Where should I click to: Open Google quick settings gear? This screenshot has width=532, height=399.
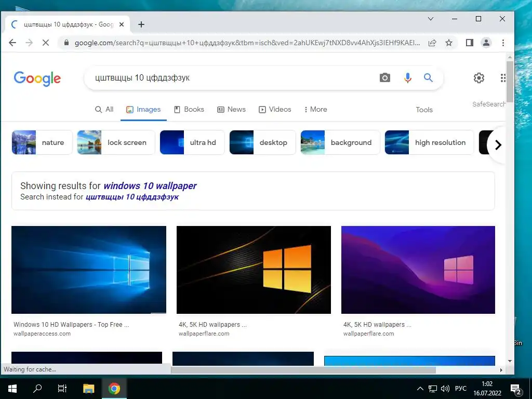[x=478, y=78]
